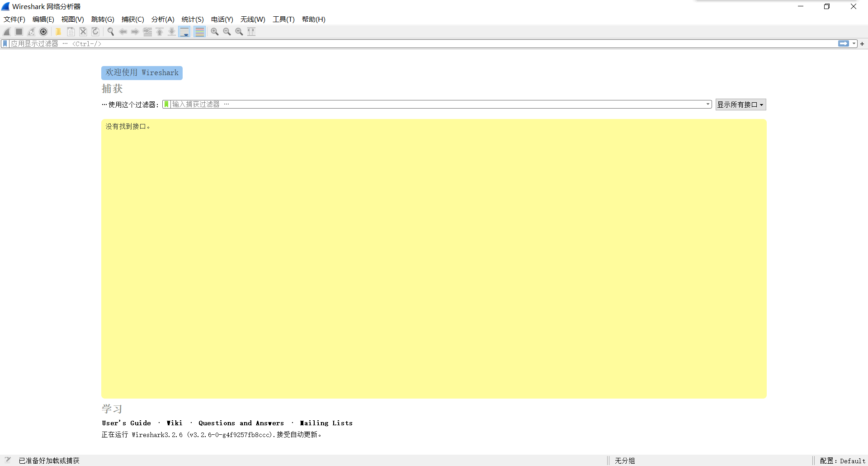Click the display filter bookmark icon

click(5, 44)
